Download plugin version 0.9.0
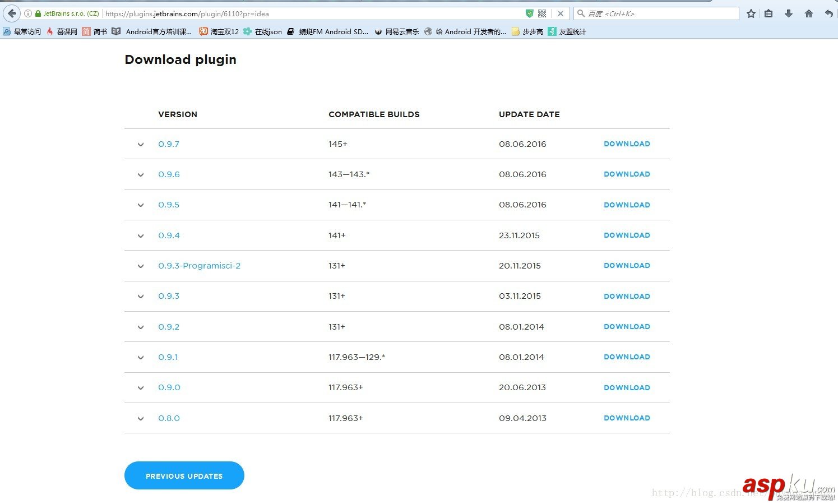Screen dimensions: 838x504 tap(627, 388)
